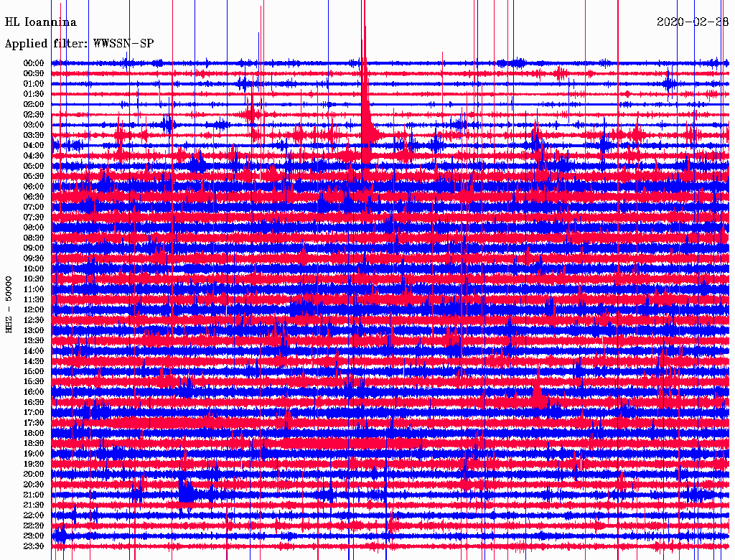735x560 pixels.
Task: Select the 15:00 time label
Action: [34, 371]
